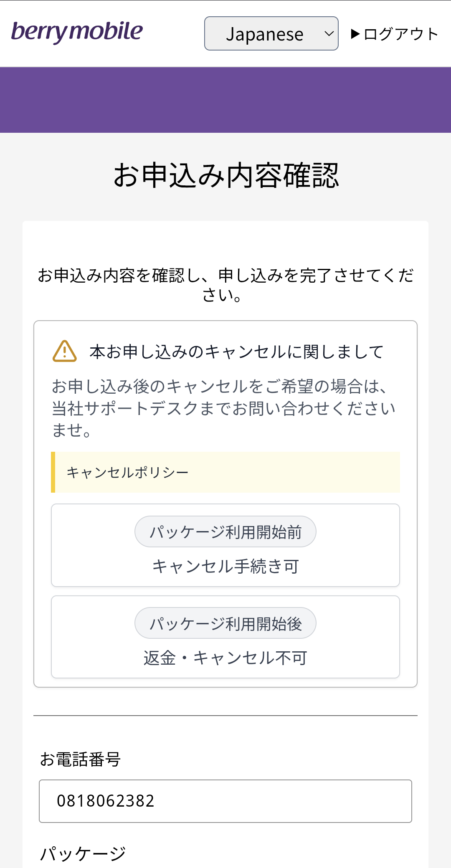451x868 pixels.
Task: Click the yellow warning triangle icon
Action: tap(65, 351)
